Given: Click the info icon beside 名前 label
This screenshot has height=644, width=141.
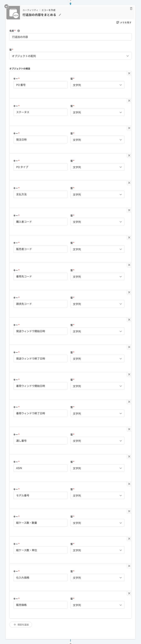Looking at the screenshot, I should [18, 31].
